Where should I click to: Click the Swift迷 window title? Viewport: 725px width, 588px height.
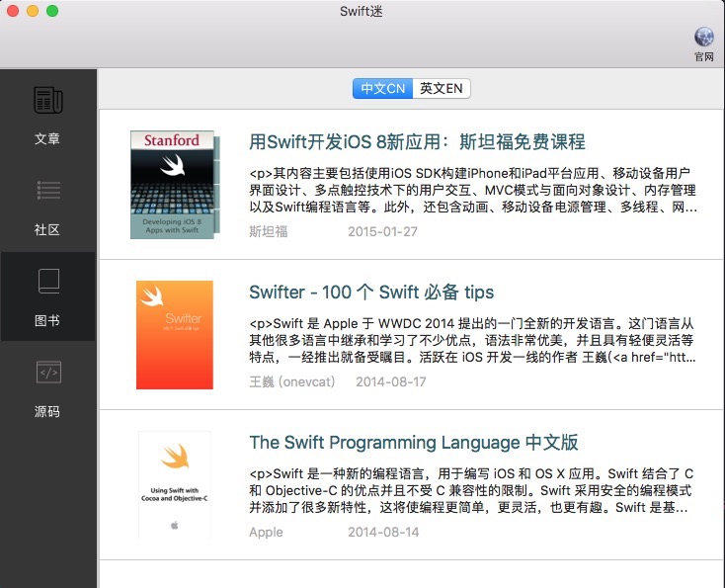click(362, 11)
